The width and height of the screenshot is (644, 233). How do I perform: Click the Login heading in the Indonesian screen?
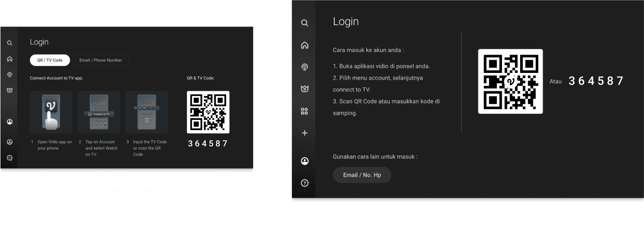point(346,21)
